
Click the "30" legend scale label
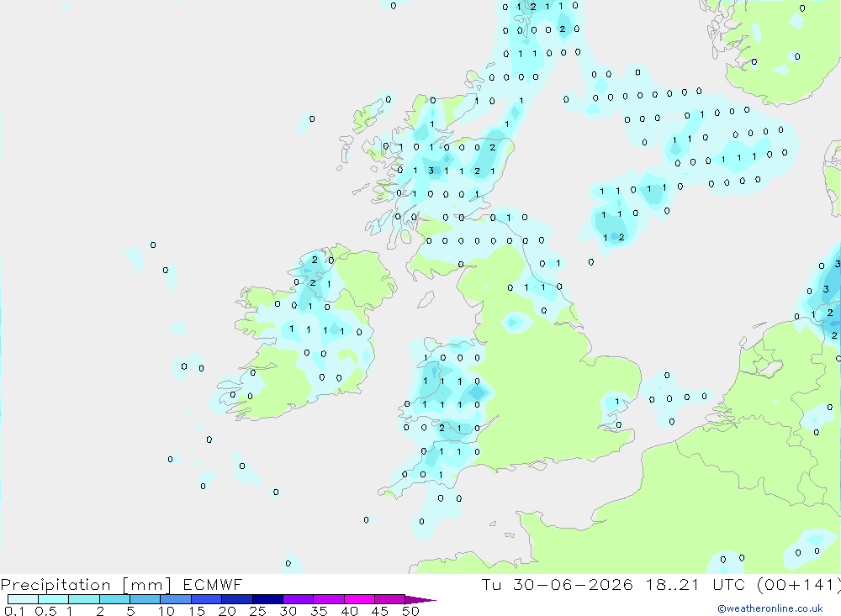(288, 611)
